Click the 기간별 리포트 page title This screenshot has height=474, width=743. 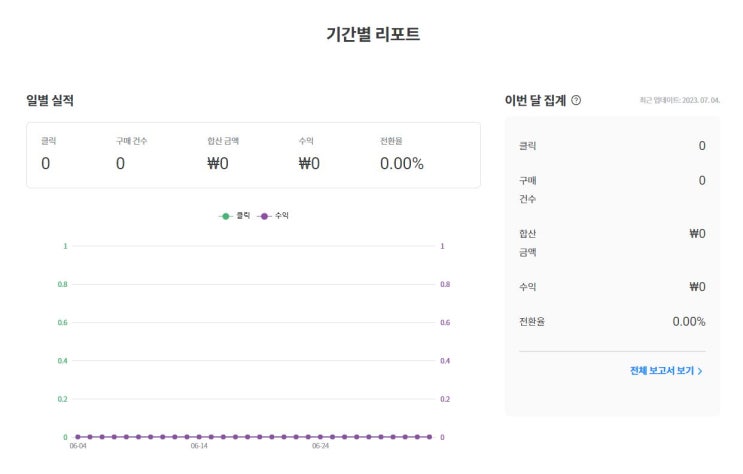pyautogui.click(x=373, y=34)
